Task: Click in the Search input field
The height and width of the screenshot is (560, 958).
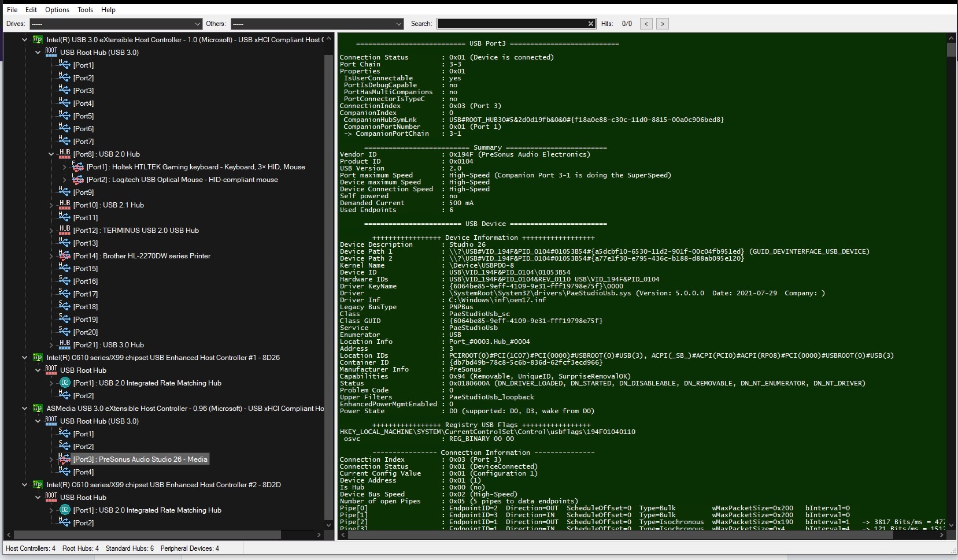Action: [x=512, y=24]
